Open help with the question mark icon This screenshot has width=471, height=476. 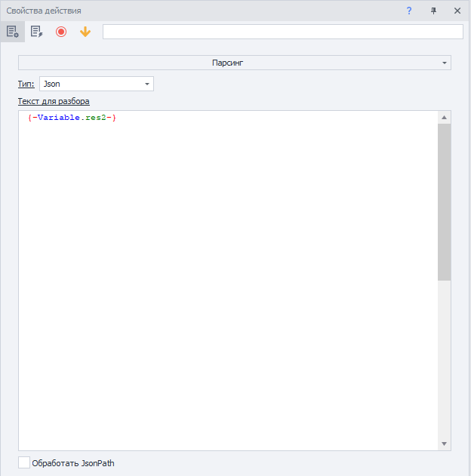point(409,11)
